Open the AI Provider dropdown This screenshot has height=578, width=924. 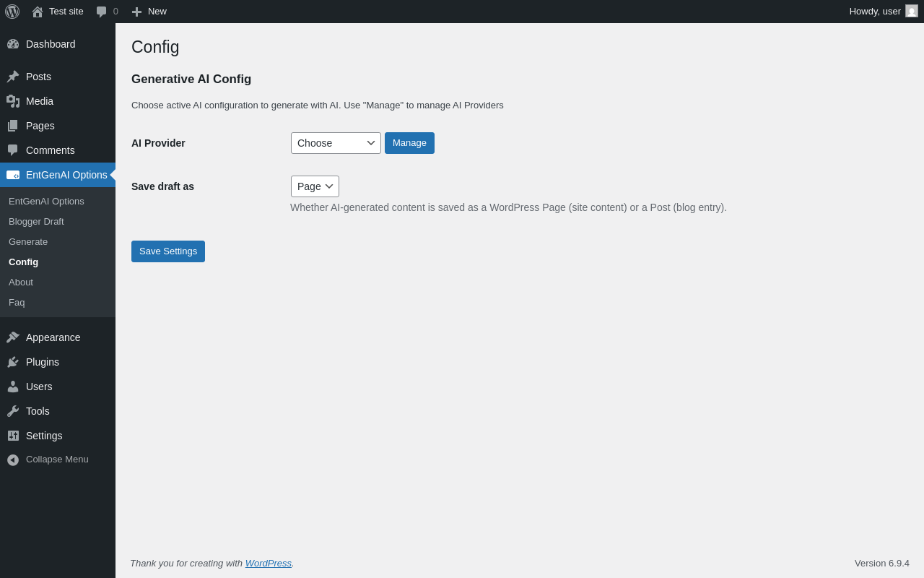coord(336,143)
